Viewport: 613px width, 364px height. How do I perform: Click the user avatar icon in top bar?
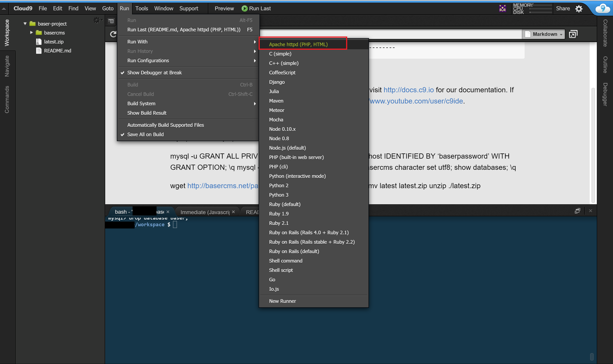tap(502, 9)
